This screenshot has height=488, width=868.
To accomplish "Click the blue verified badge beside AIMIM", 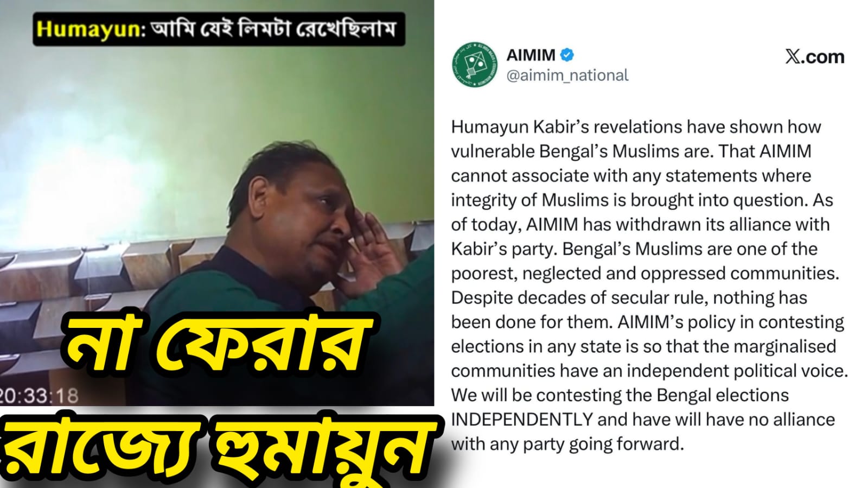I will pyautogui.click(x=567, y=55).
